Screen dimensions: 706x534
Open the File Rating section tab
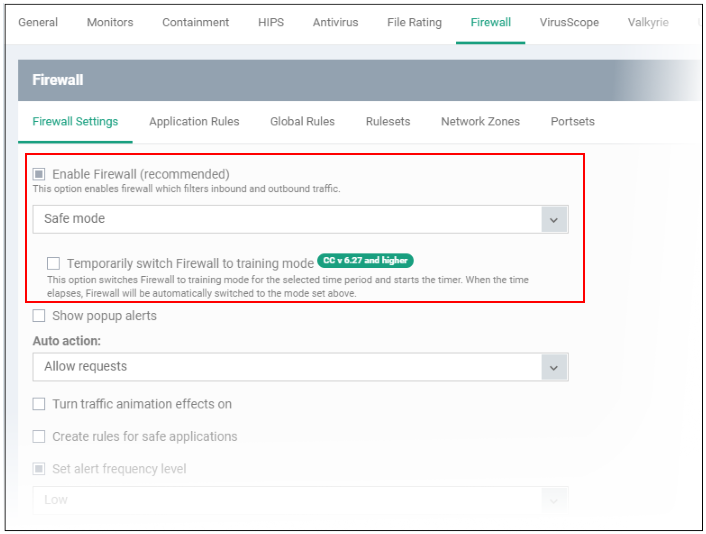414,23
